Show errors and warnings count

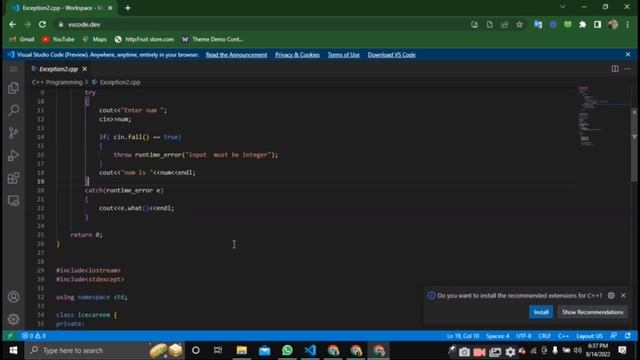click(34, 336)
